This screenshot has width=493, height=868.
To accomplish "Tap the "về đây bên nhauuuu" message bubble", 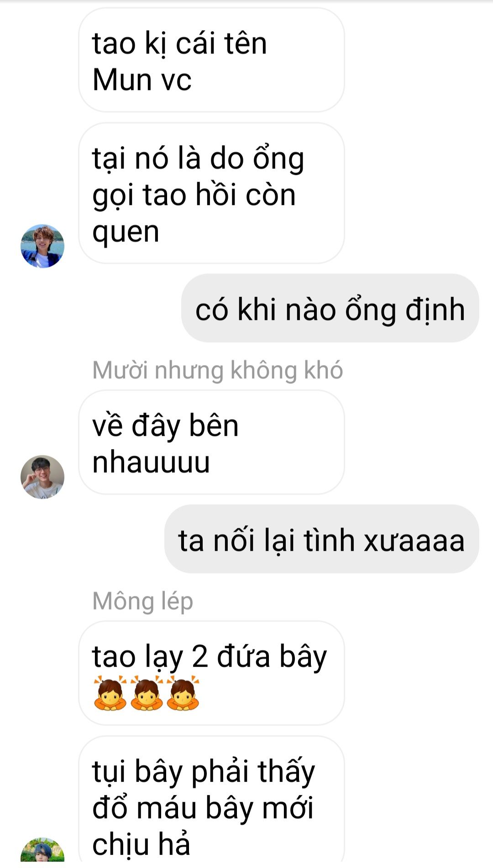I will (211, 442).
